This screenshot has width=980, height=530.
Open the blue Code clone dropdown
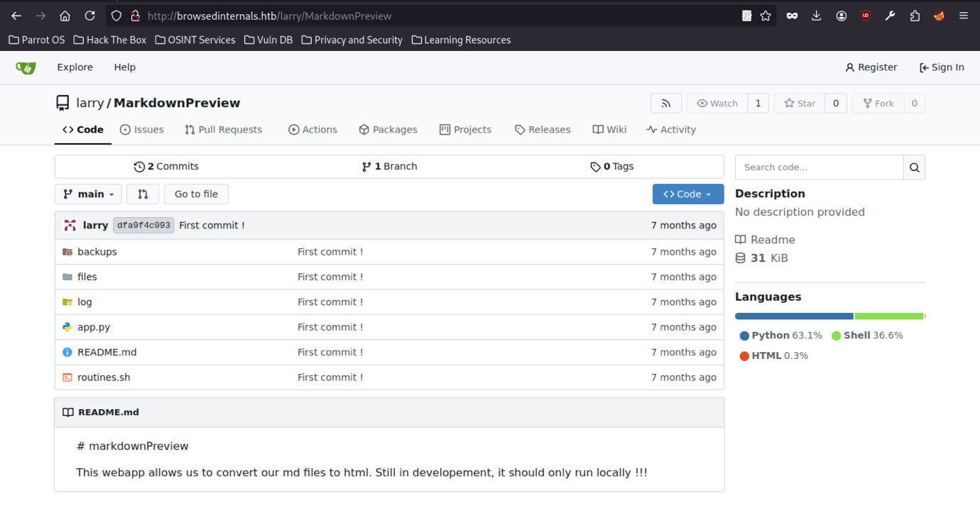(x=687, y=194)
